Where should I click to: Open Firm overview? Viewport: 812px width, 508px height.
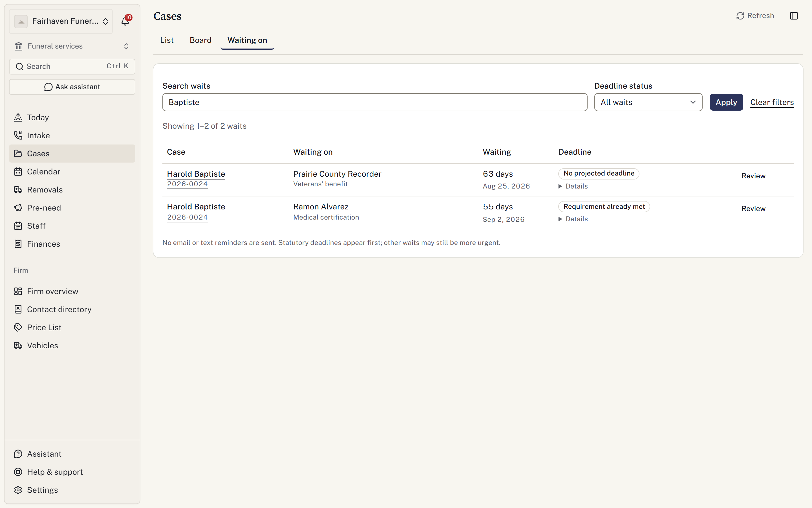pyautogui.click(x=72, y=291)
